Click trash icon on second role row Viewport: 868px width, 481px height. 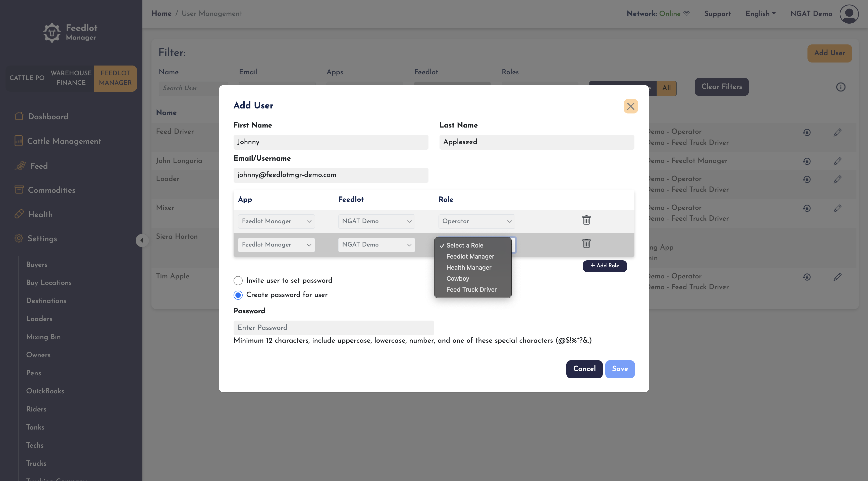(x=586, y=244)
